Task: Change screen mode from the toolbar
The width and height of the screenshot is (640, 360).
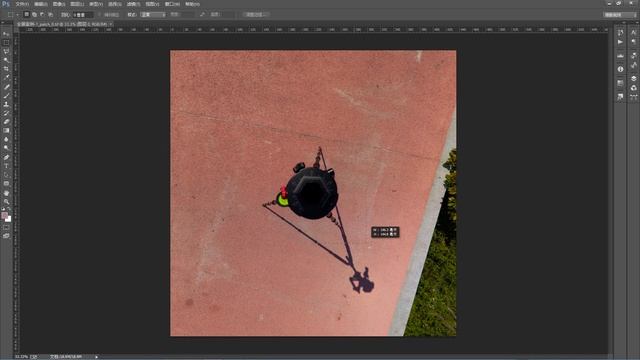Action: (x=6, y=236)
